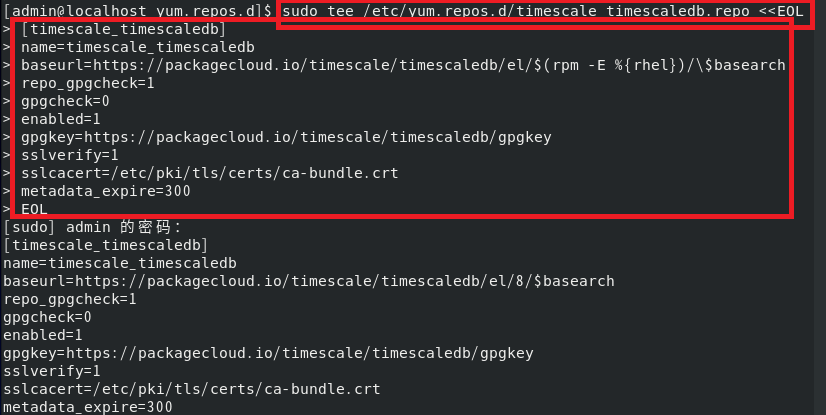Screen dimensions: 826x415
Task: Click the output baseurl with el/8/$basearch
Action: click(309, 281)
